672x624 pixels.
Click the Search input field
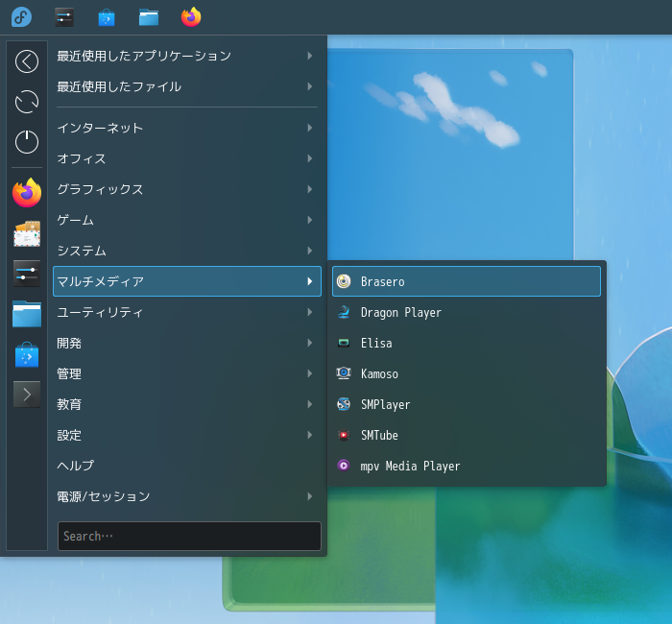point(189,536)
